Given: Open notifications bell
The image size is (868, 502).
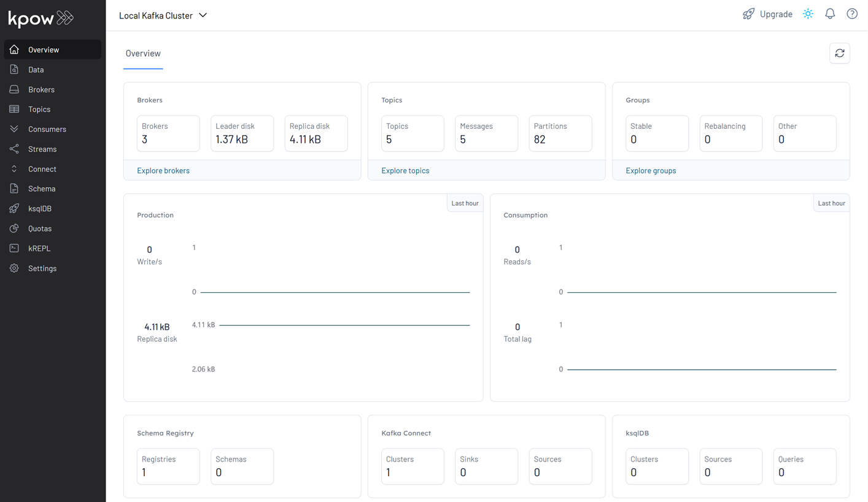Looking at the screenshot, I should click(830, 14).
